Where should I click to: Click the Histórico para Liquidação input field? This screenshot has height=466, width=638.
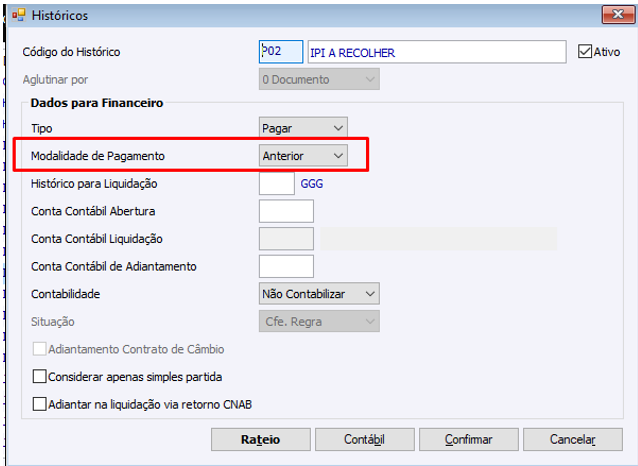(x=277, y=184)
